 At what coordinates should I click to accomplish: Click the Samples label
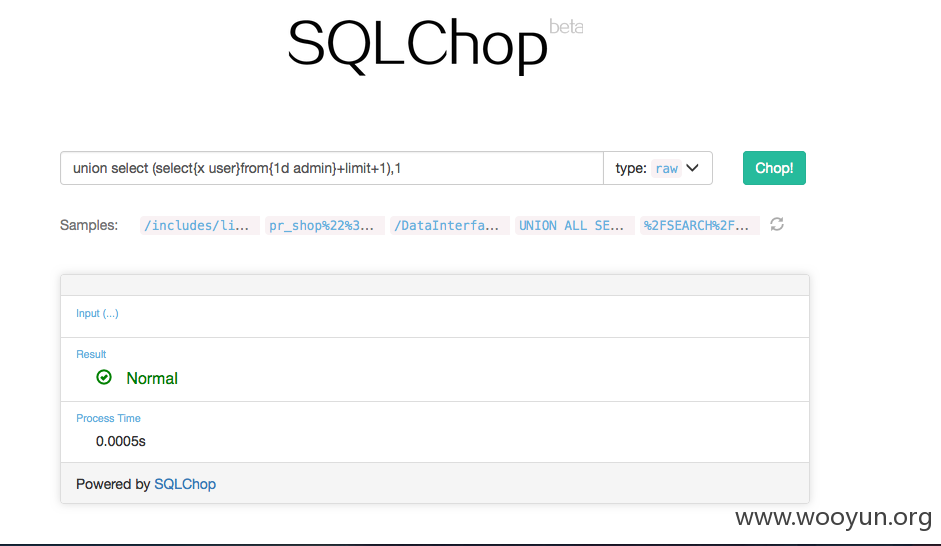click(89, 225)
